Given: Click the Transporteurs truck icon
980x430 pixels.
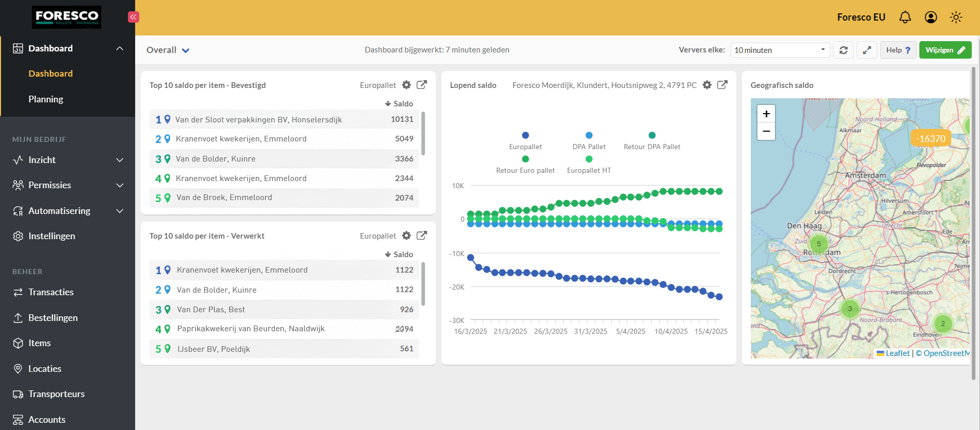Looking at the screenshot, I should [18, 394].
